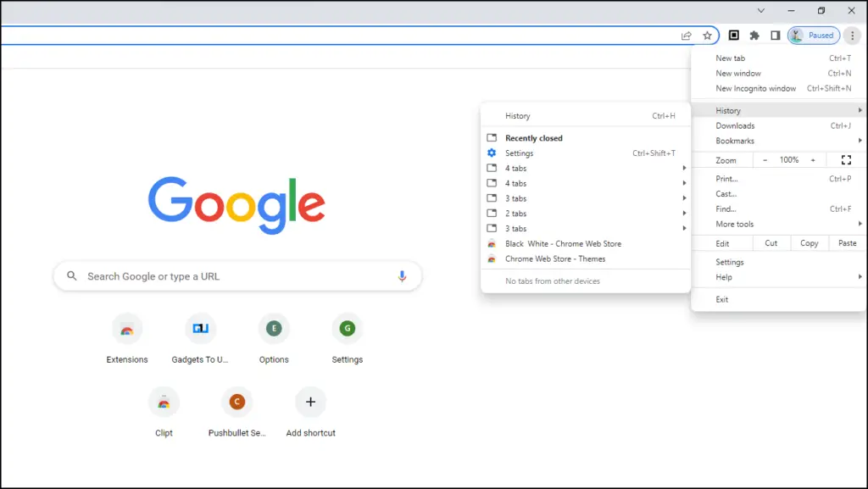Select New window menu entry
The height and width of the screenshot is (489, 868).
[x=779, y=73]
